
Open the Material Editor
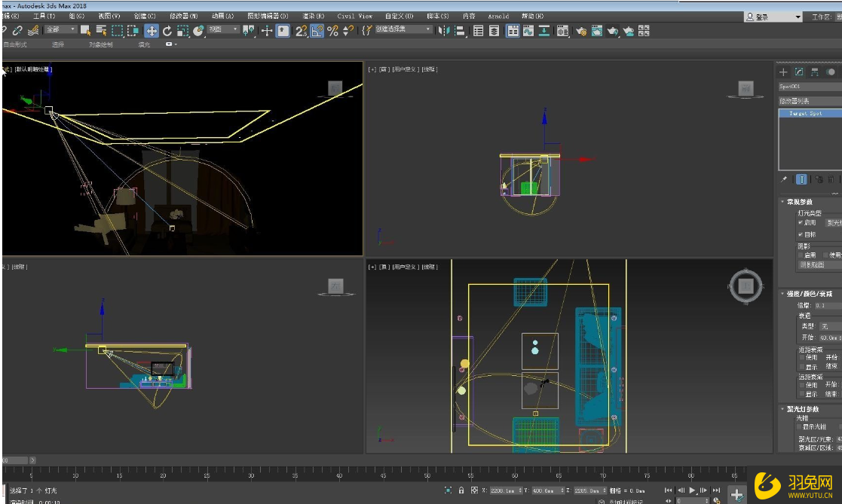tap(562, 32)
